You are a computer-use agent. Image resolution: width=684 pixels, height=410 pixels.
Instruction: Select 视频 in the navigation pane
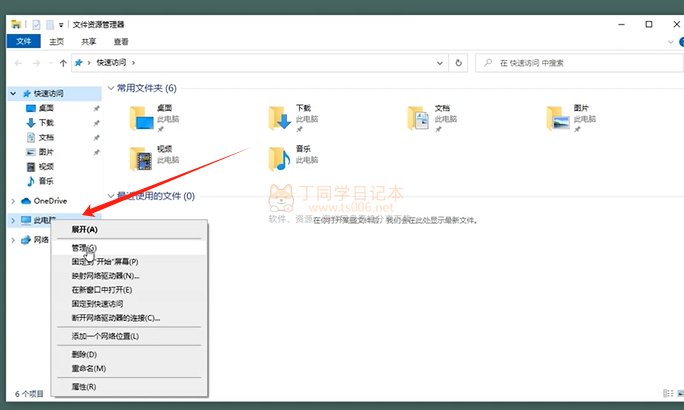coord(46,167)
